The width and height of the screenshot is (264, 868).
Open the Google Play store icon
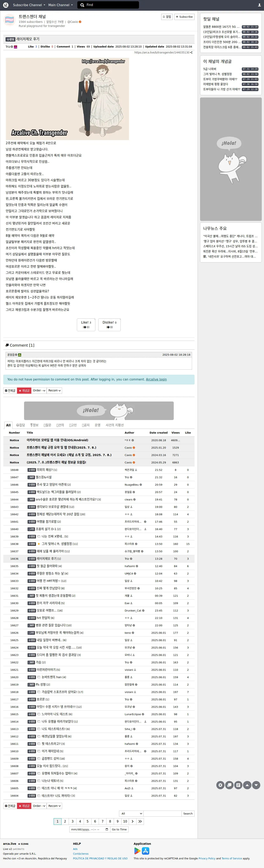pos(137,851)
